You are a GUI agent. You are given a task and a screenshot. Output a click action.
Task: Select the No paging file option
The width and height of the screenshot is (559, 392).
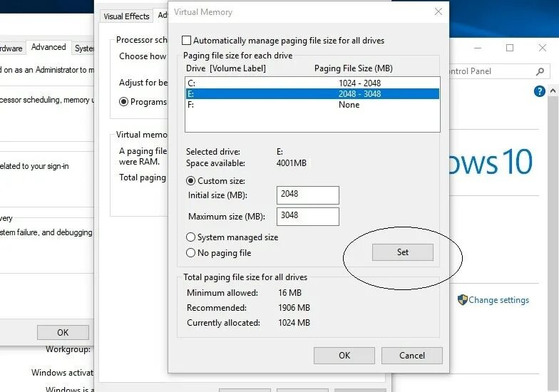pyautogui.click(x=191, y=252)
